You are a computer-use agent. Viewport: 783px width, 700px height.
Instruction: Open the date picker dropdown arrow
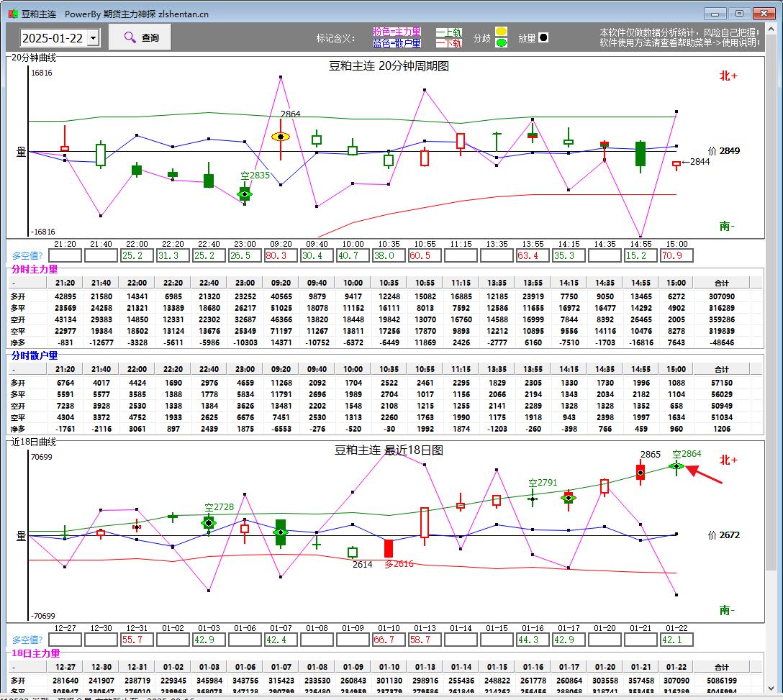(x=93, y=38)
